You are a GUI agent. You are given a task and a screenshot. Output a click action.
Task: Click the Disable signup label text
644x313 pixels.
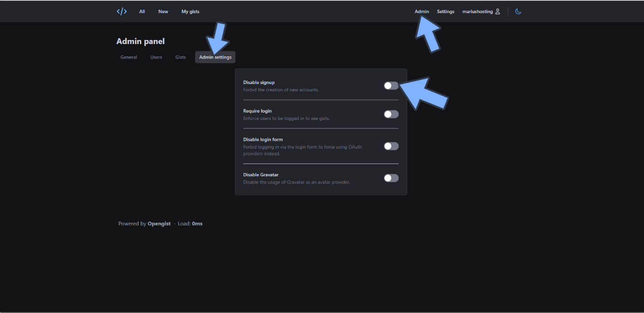pos(259,82)
